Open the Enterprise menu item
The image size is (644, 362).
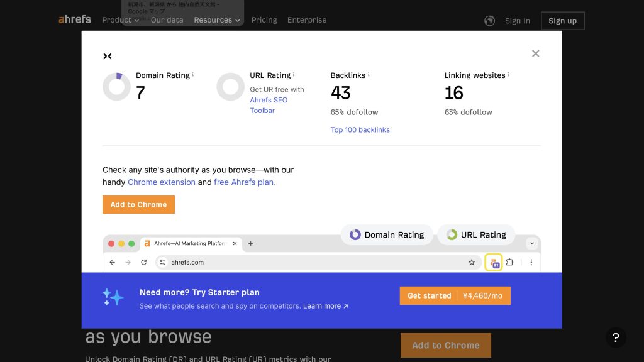307,20
